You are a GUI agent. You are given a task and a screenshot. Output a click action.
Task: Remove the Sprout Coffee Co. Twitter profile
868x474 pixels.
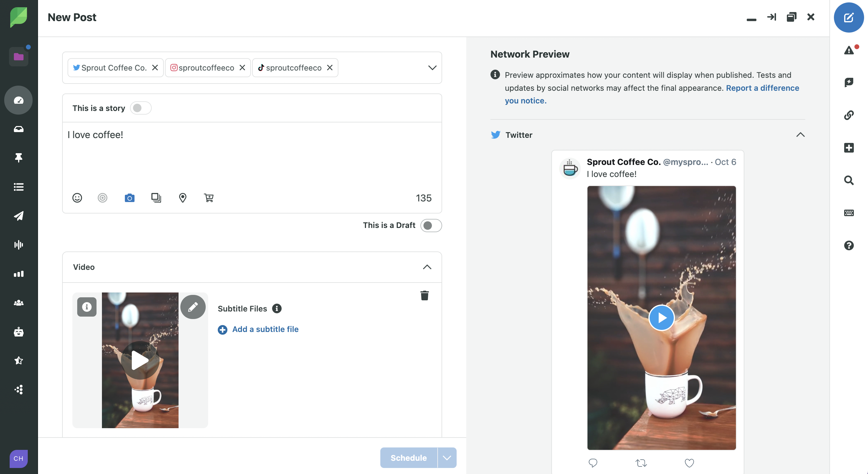[x=155, y=68]
